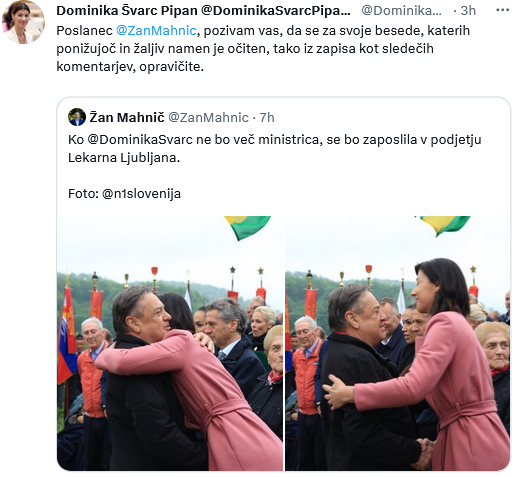Open Dominika Švarc Pipan's profile avatar
The height and width of the screenshot is (477, 524).
point(23,22)
